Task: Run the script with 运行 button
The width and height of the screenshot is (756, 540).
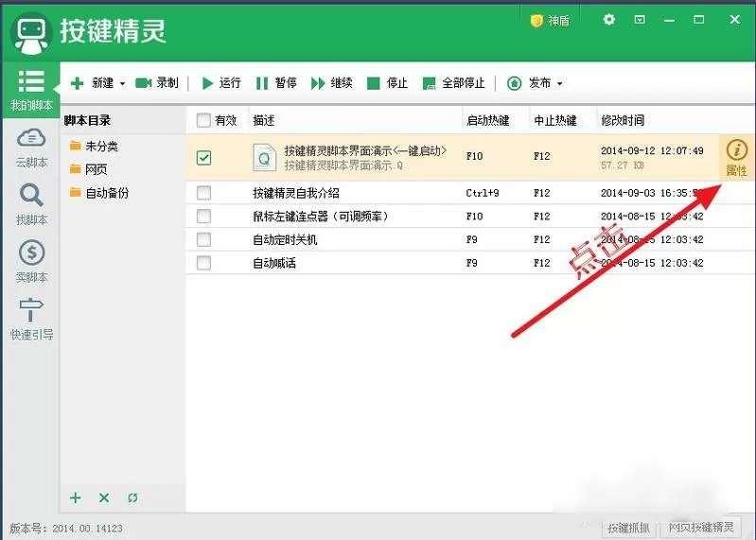Action: click(x=221, y=83)
